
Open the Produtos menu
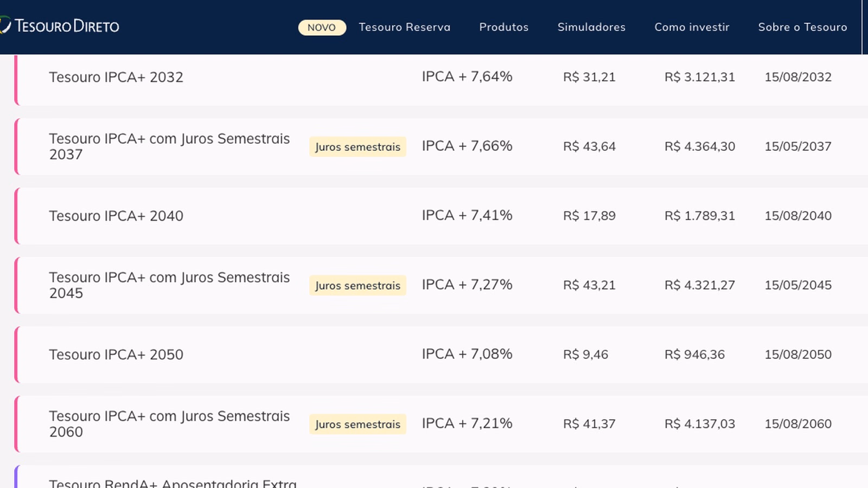point(504,27)
